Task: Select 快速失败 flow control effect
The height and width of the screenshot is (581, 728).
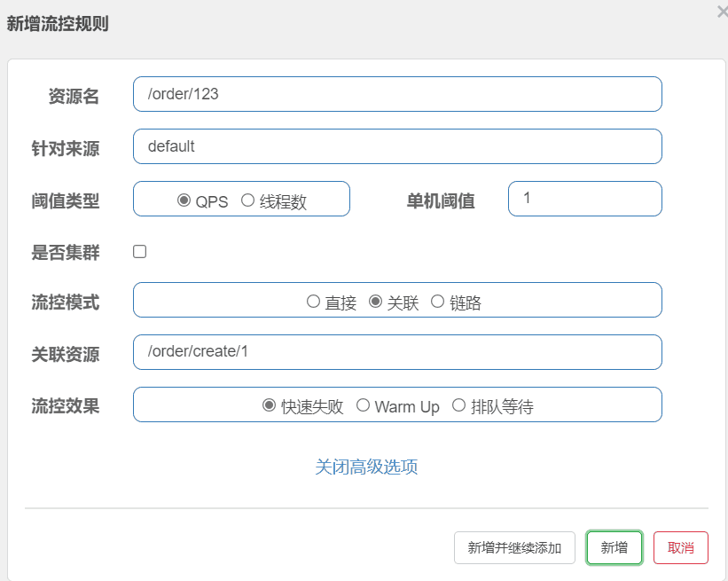Action: coord(270,405)
